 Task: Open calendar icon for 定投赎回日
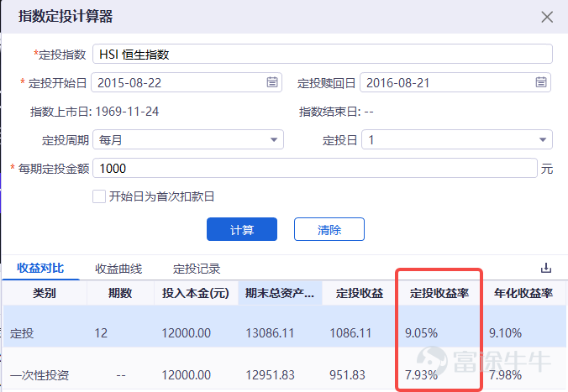(x=541, y=82)
